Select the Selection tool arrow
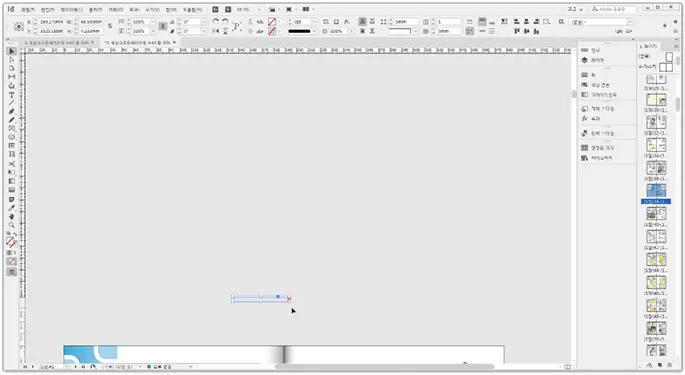 [x=12, y=51]
